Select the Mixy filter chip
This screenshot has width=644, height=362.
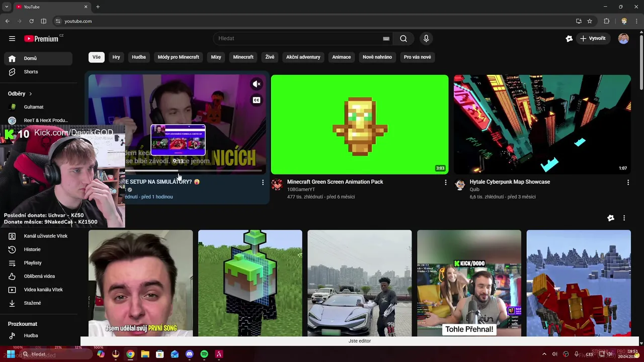pyautogui.click(x=216, y=57)
